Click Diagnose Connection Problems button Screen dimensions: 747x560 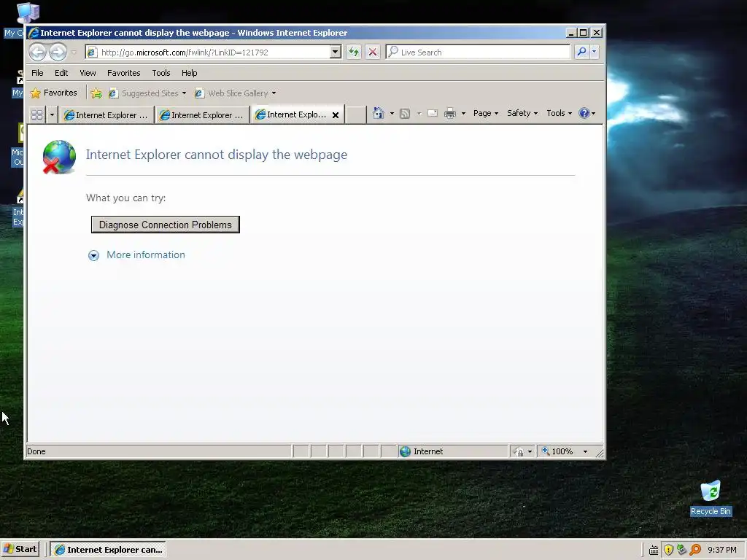tap(166, 225)
